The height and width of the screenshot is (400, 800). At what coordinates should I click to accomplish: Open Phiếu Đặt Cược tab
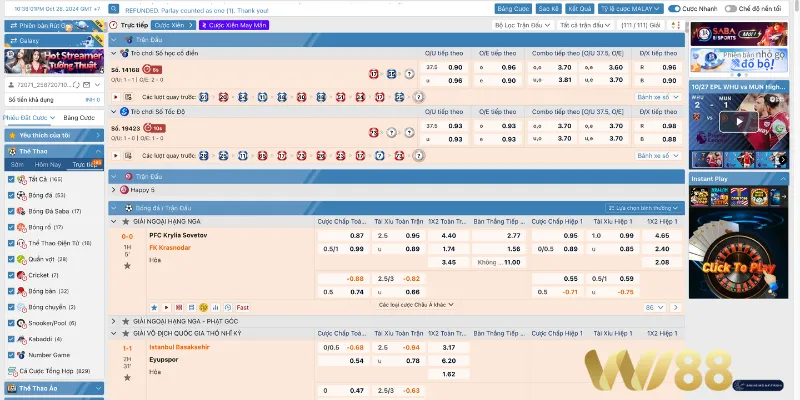click(29, 118)
